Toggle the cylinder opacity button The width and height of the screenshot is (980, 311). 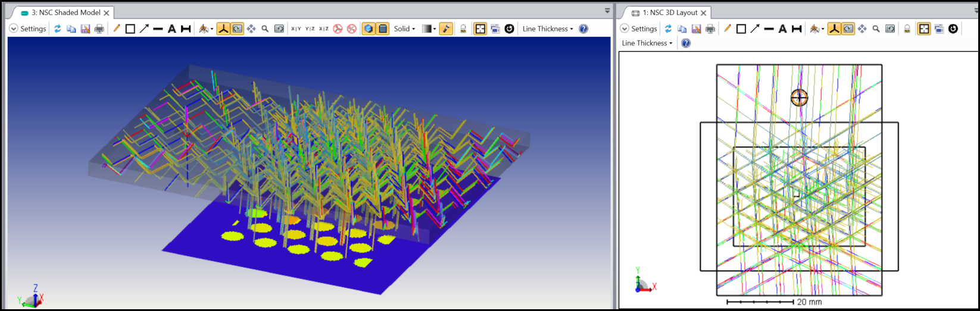(382, 29)
